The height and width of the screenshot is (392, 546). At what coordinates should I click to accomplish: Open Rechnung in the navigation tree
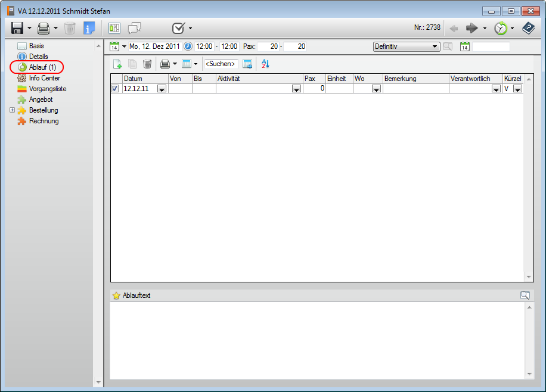44,121
